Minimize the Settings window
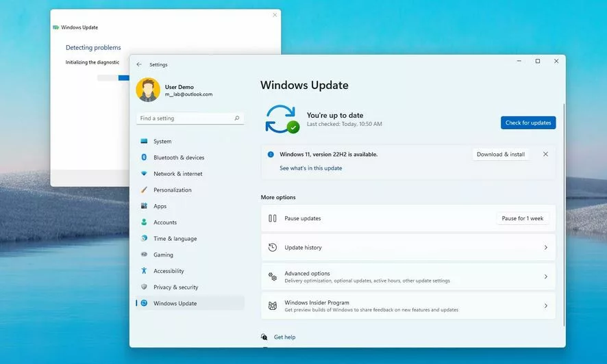This screenshot has height=364, width=607. 519,61
